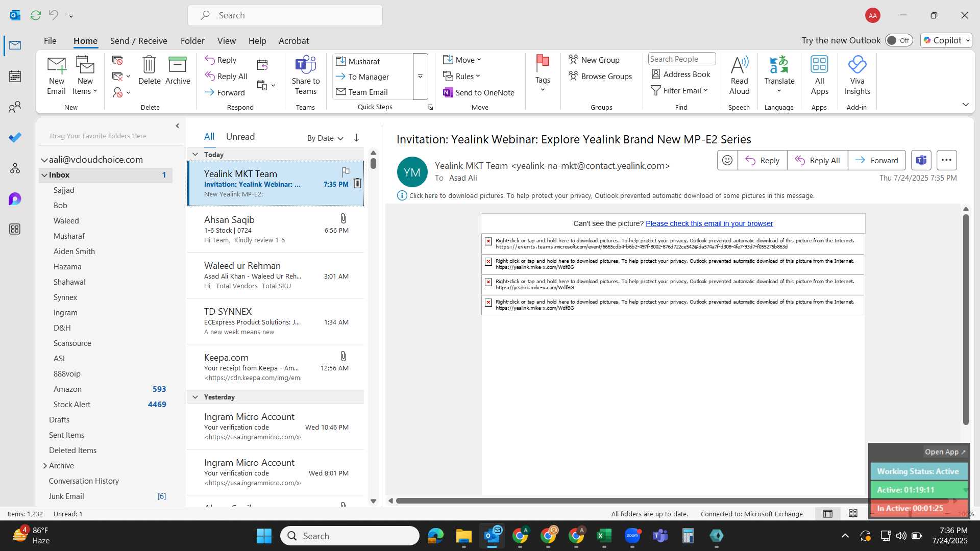
Task: Collapse the Inbox folder tree
Action: pos(44,175)
